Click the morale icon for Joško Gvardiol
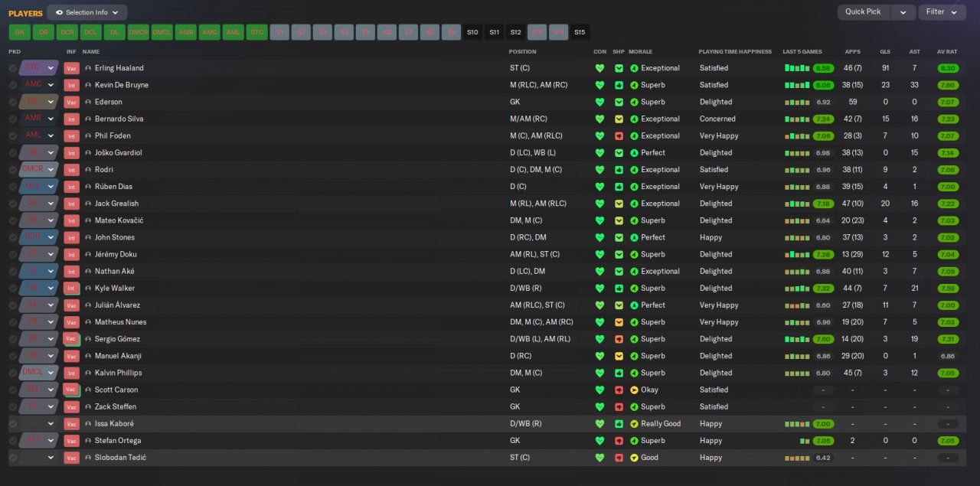 click(x=634, y=153)
